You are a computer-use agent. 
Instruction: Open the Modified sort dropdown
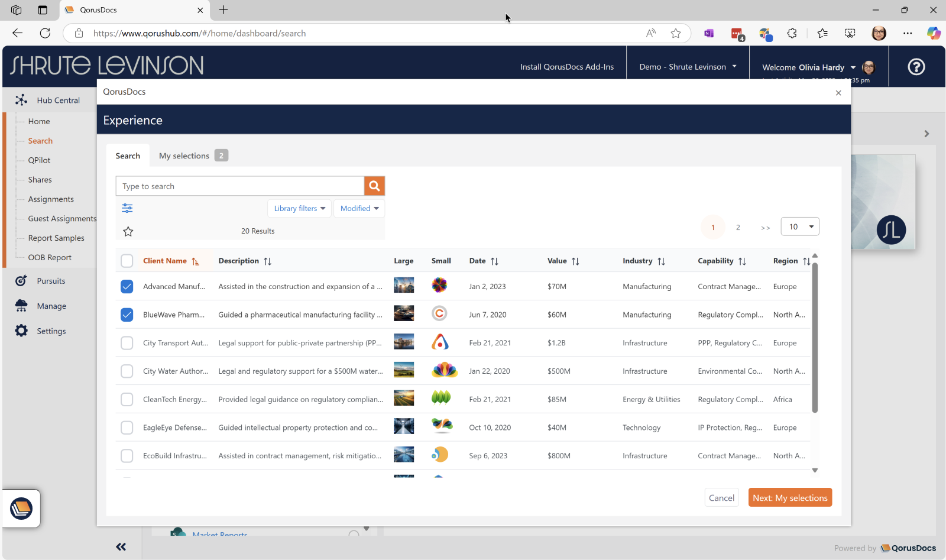[359, 208]
